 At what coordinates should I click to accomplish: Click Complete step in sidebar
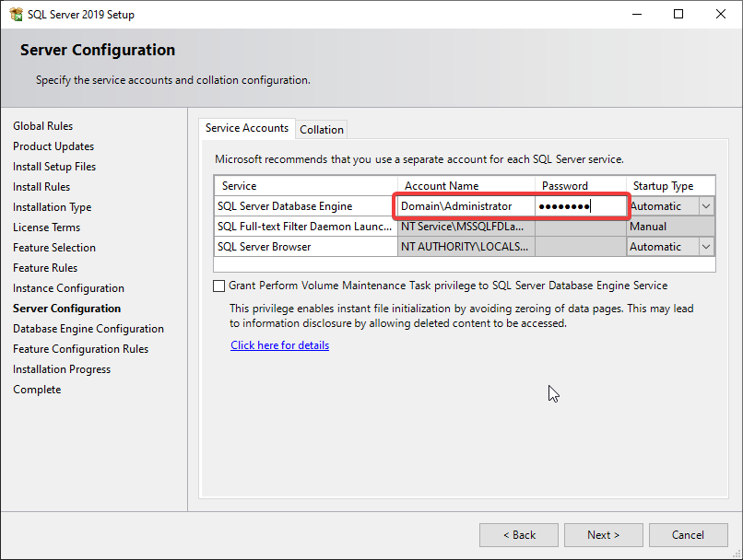[37, 390]
